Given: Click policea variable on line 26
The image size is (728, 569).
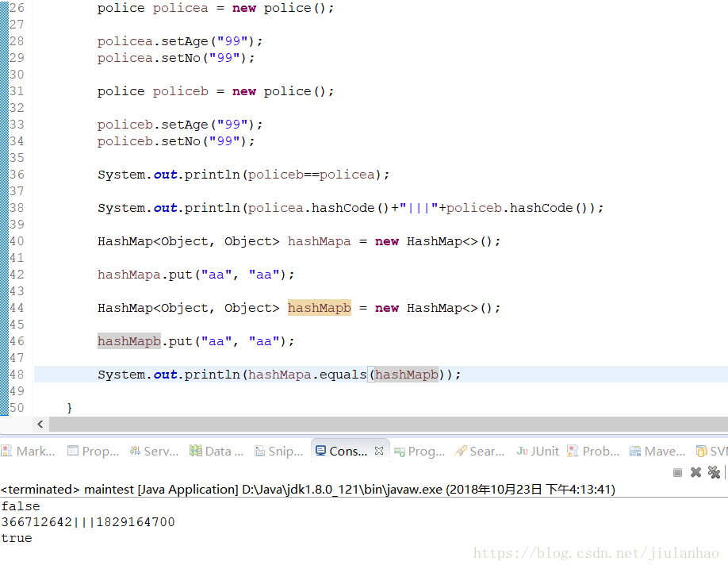Looking at the screenshot, I should pyautogui.click(x=181, y=9).
